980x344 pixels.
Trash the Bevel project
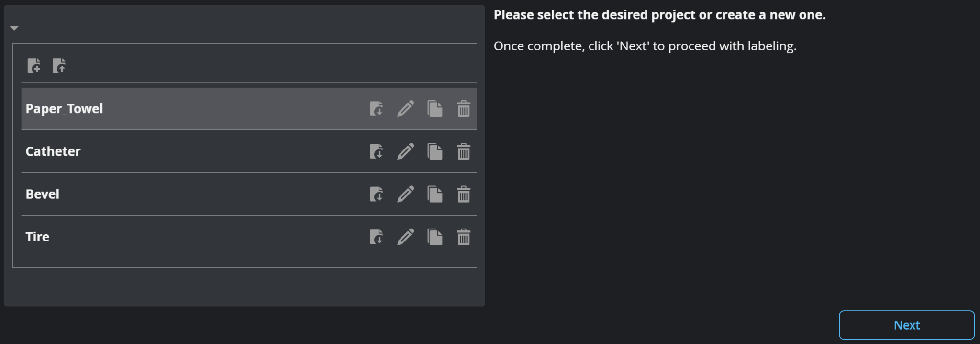[463, 194]
